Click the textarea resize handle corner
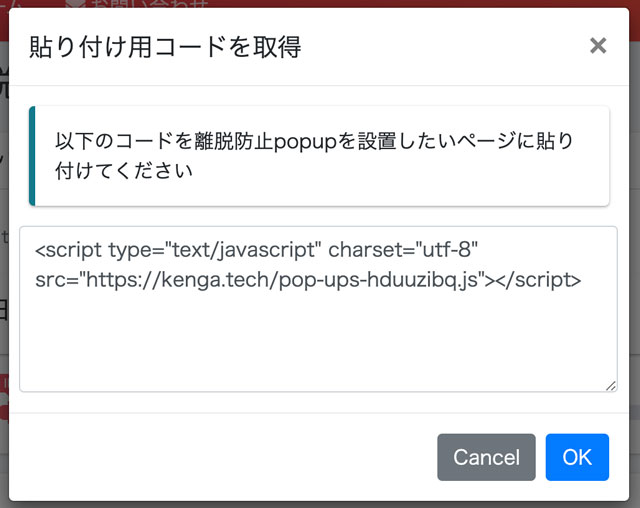Viewport: 640px width, 508px height. 611,386
